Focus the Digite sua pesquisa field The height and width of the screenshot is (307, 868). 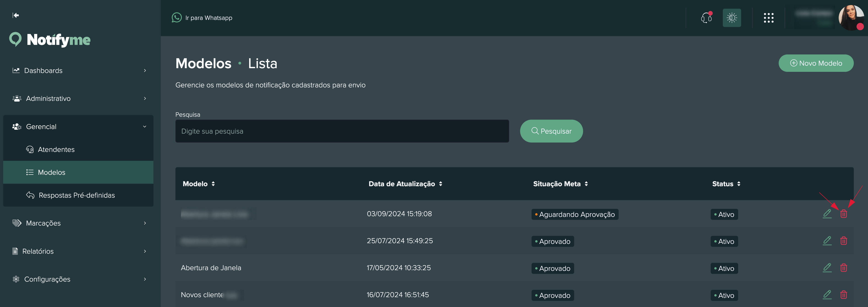pyautogui.click(x=342, y=131)
